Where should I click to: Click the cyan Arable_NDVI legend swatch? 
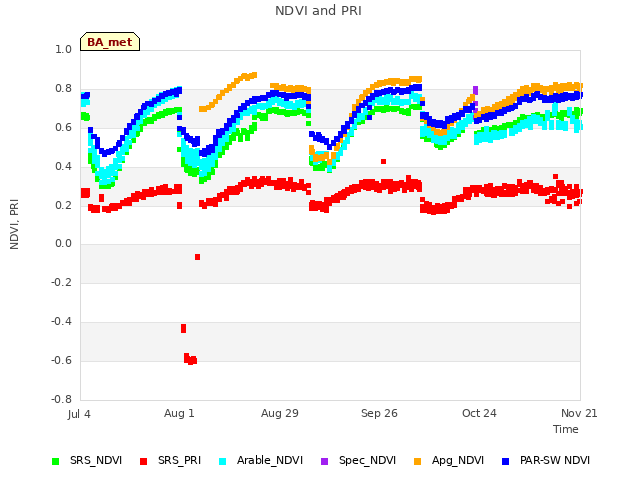[222, 461]
